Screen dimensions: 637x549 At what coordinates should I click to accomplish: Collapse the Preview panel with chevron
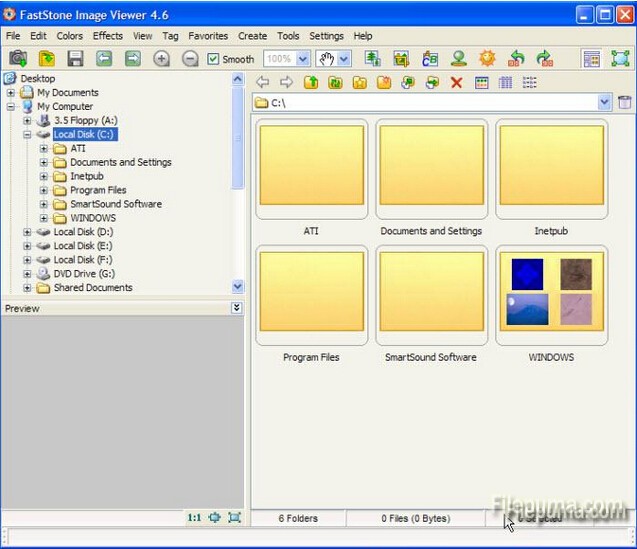[236, 308]
